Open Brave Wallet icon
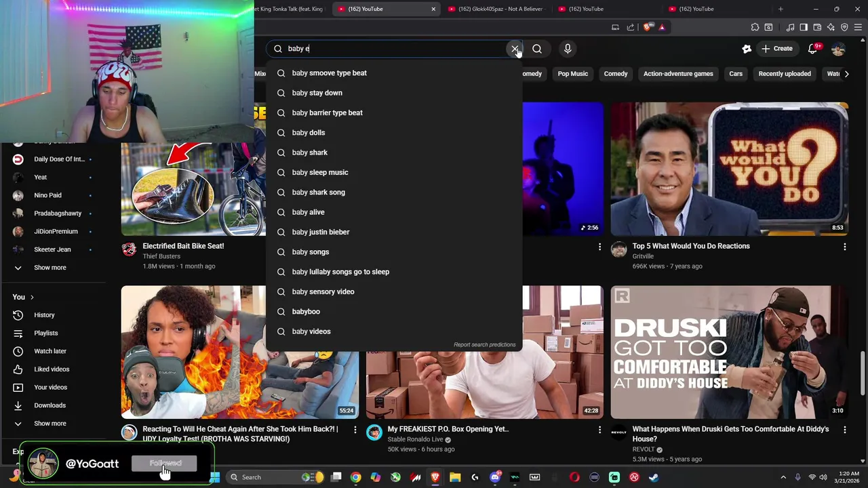 click(x=817, y=27)
